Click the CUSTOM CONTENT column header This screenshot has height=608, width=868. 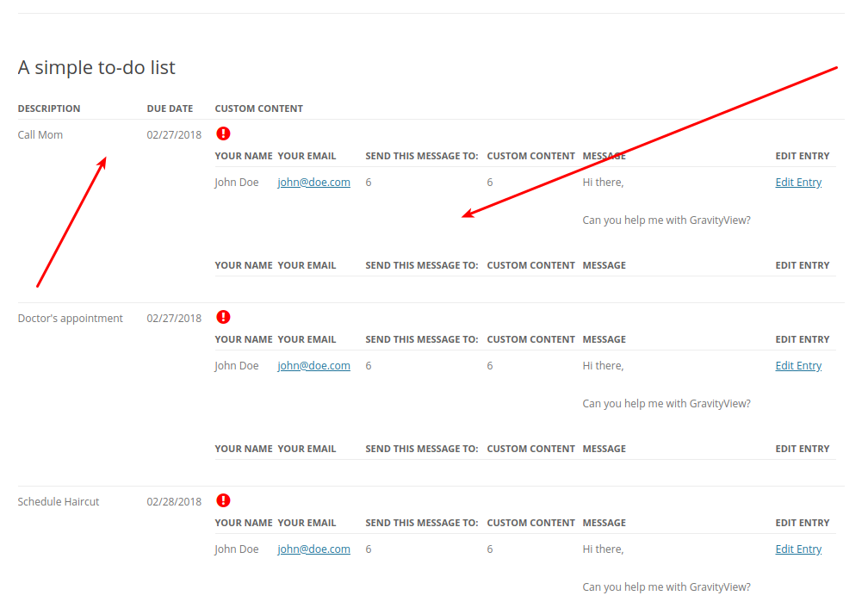tap(258, 108)
